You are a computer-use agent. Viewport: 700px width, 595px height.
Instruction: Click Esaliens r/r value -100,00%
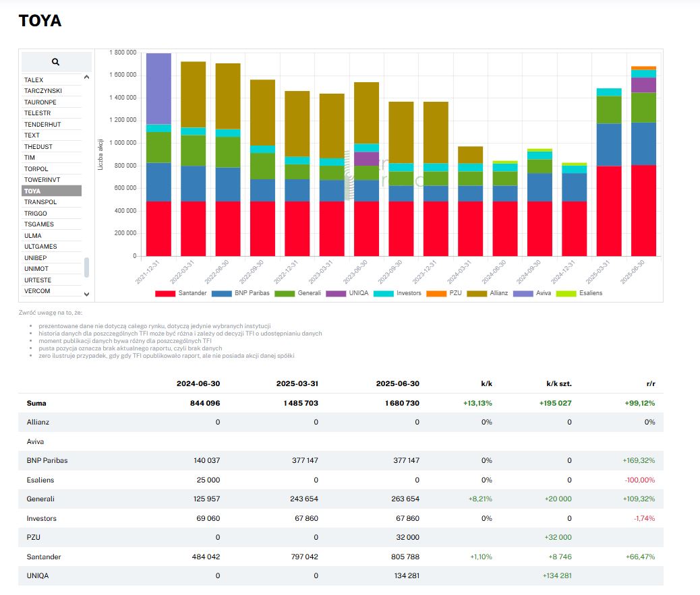640,480
